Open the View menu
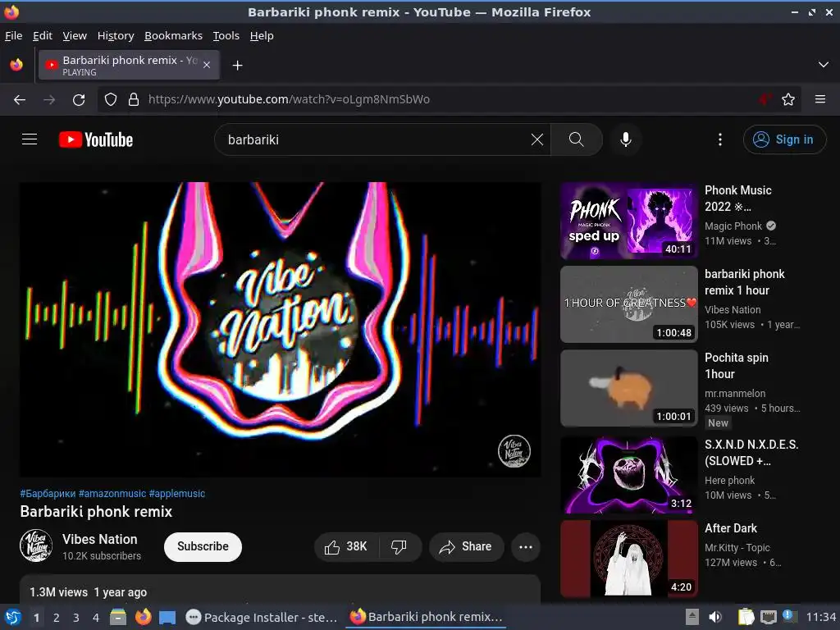 (x=75, y=36)
